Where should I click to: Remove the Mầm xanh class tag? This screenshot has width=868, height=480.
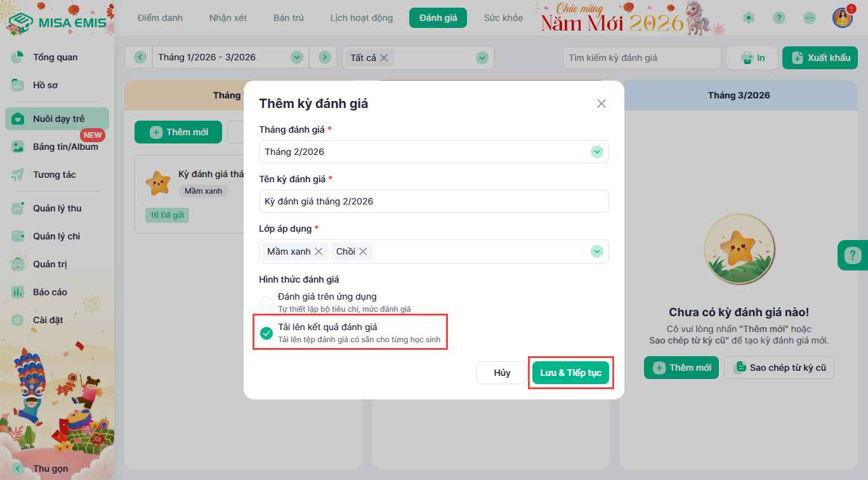pos(319,251)
